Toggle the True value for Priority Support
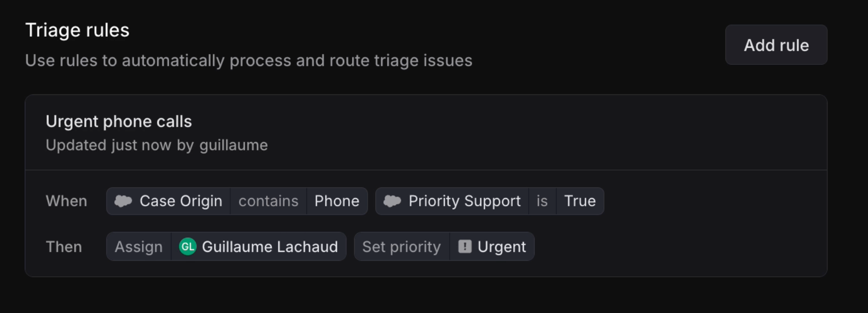This screenshot has height=313, width=868. [580, 201]
